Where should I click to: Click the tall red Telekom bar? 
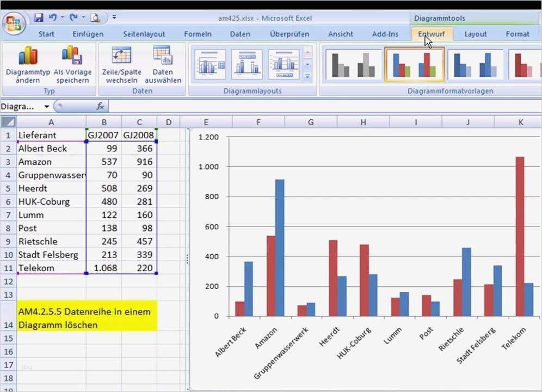tap(520, 236)
